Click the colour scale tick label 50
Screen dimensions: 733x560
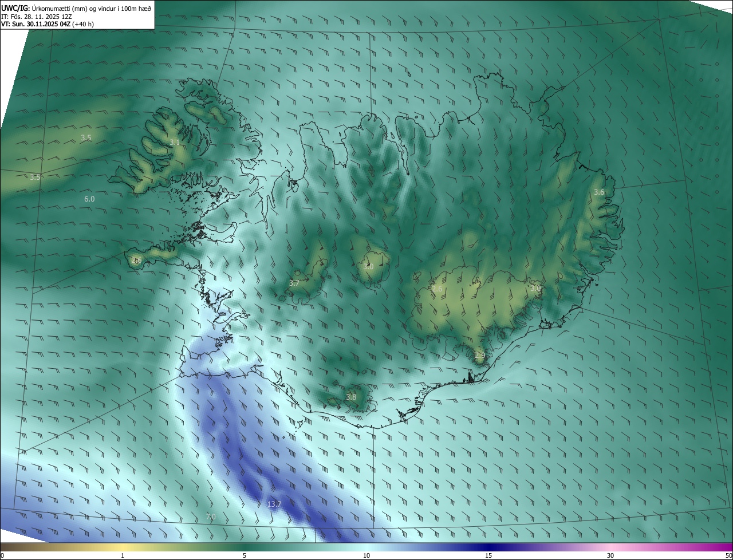point(728,556)
